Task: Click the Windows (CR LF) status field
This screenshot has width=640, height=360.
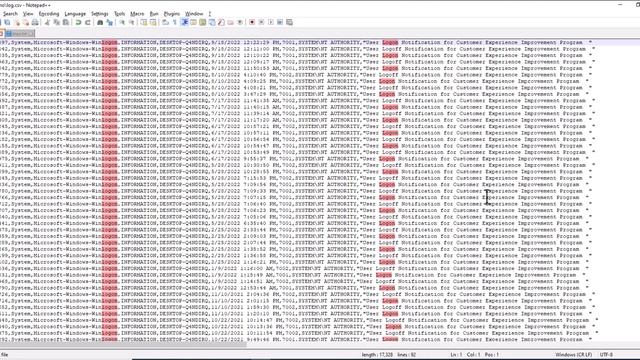Action: point(573,355)
